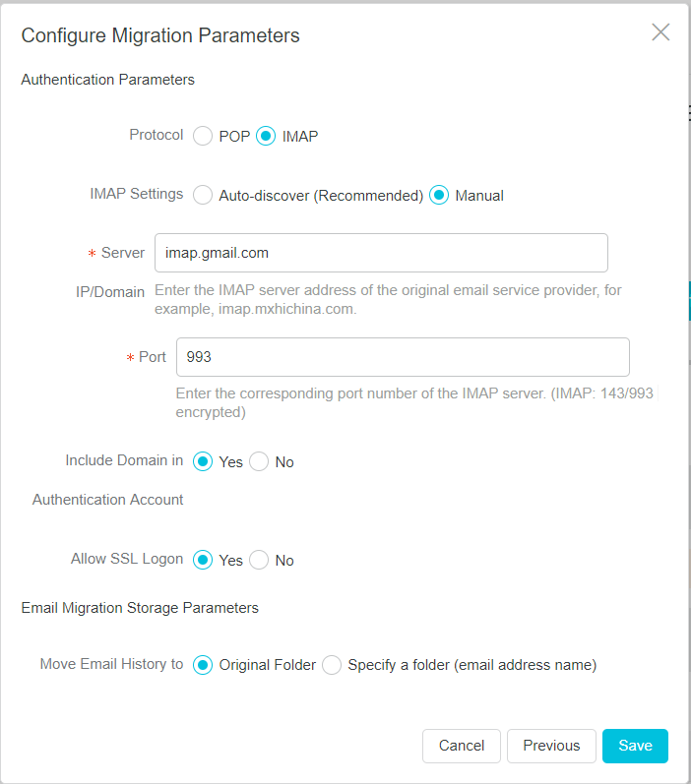691x784 pixels.
Task: Click the Authentication Parameters section heading
Action: coord(107,80)
